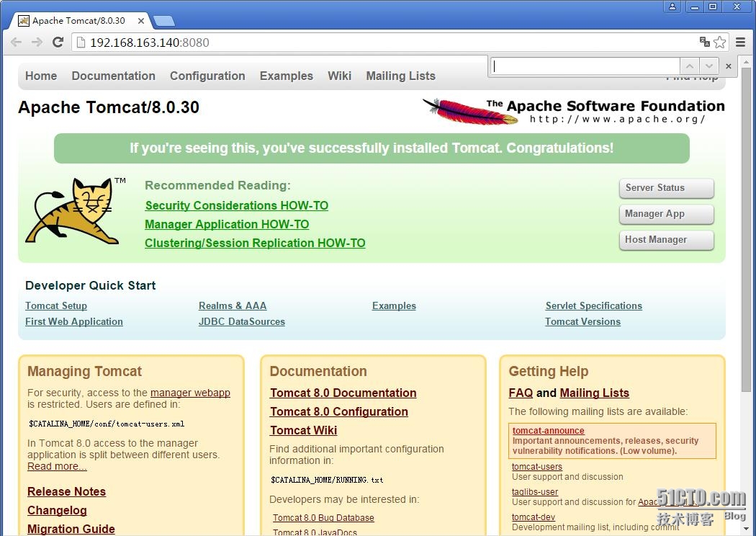The image size is (756, 536).
Task: Open the Tomcat Wiki link
Action: [x=303, y=430]
